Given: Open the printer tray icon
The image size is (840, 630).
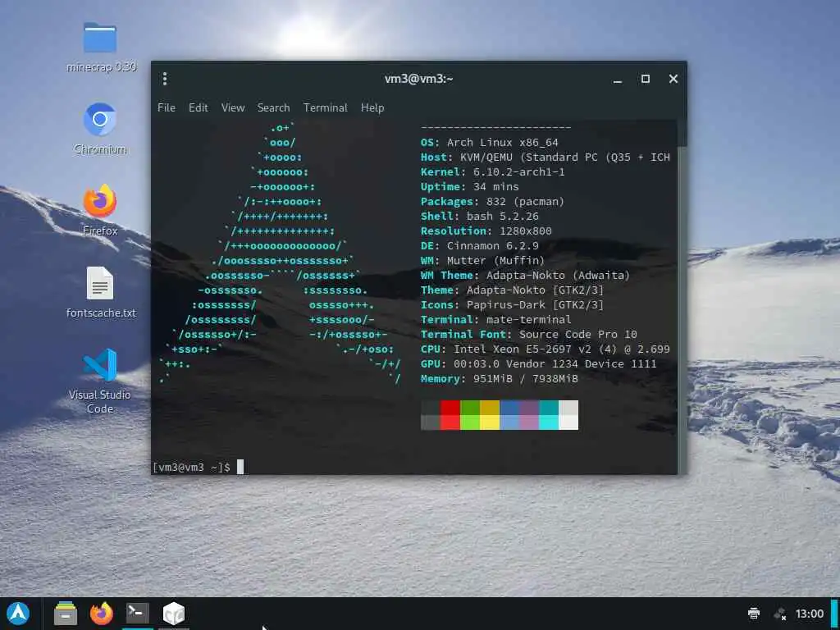Looking at the screenshot, I should pos(754,614).
